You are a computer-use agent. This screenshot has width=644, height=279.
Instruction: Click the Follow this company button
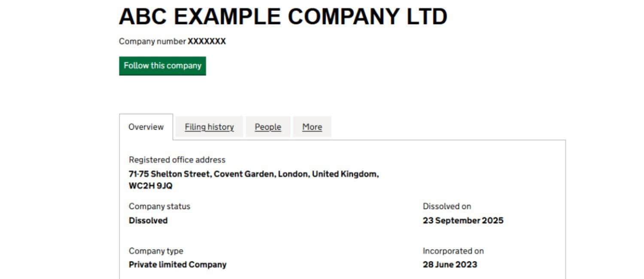[162, 66]
